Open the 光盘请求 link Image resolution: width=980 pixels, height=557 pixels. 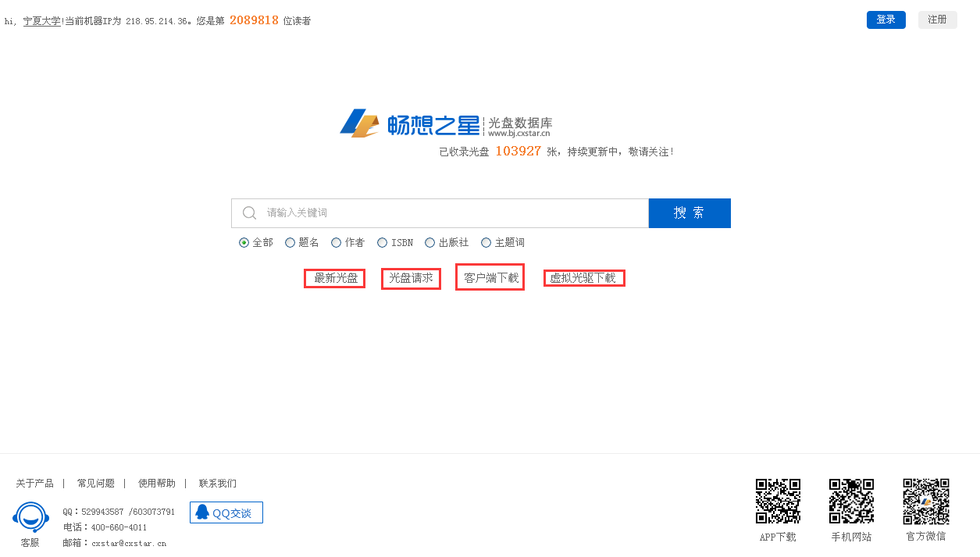(411, 278)
